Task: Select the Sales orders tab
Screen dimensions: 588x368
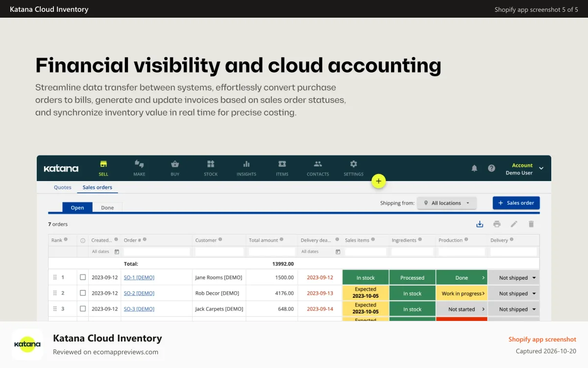Action: 98,187
